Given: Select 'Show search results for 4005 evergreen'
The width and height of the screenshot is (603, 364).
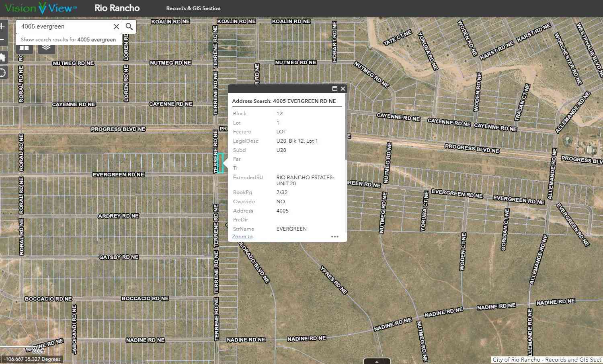Looking at the screenshot, I should coord(68,40).
